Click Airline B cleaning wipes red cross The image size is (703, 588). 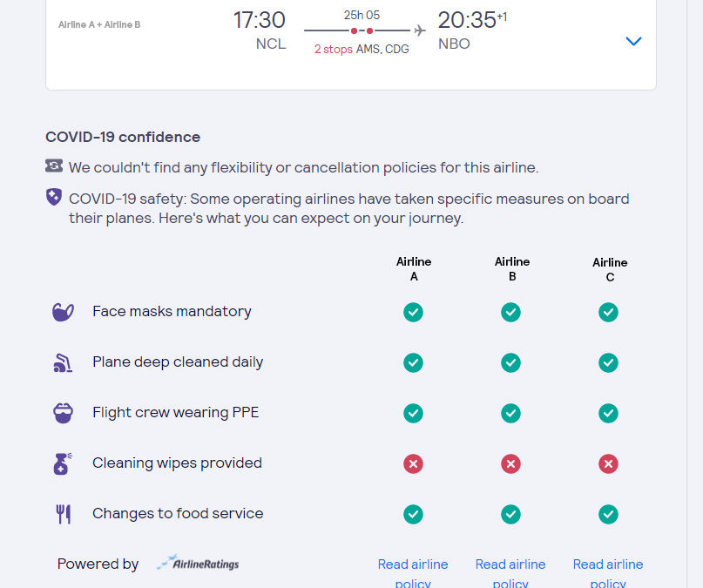tap(510, 463)
